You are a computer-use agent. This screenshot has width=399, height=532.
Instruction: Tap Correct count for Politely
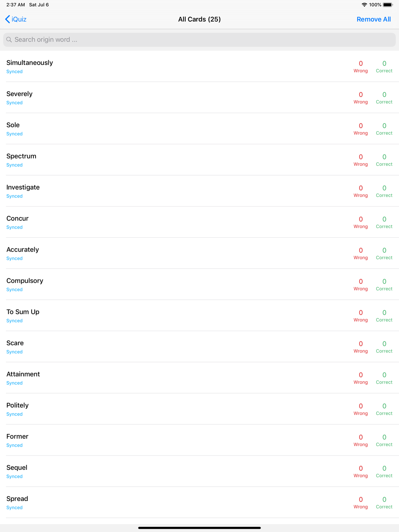(384, 409)
